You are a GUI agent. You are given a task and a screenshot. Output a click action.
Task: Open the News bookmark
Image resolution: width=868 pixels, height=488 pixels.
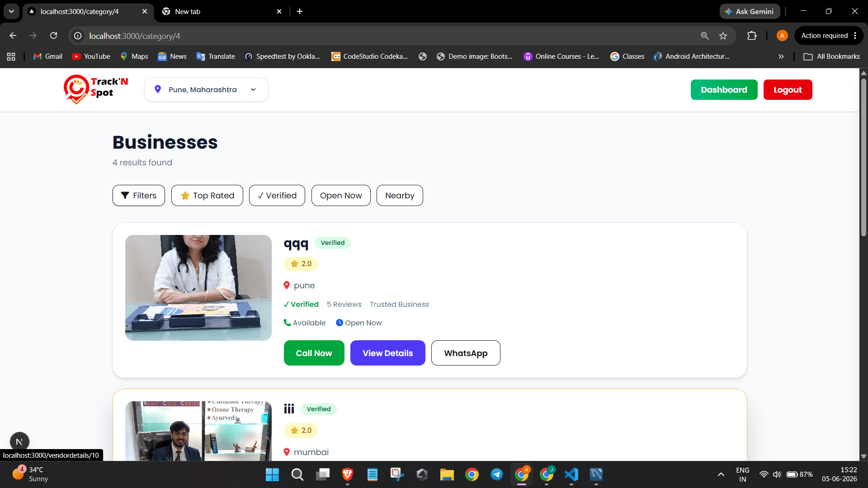[172, 56]
